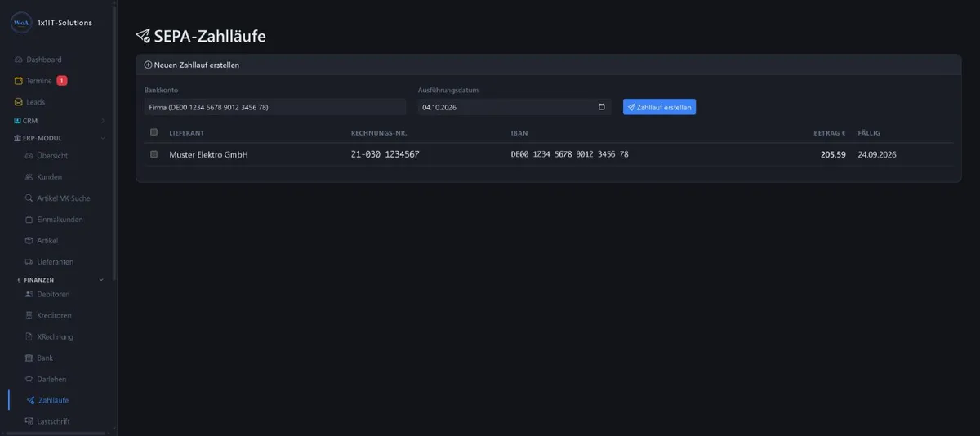This screenshot has height=436, width=980.
Task: Open the Zahlläufe menu item
Action: tap(53, 400)
